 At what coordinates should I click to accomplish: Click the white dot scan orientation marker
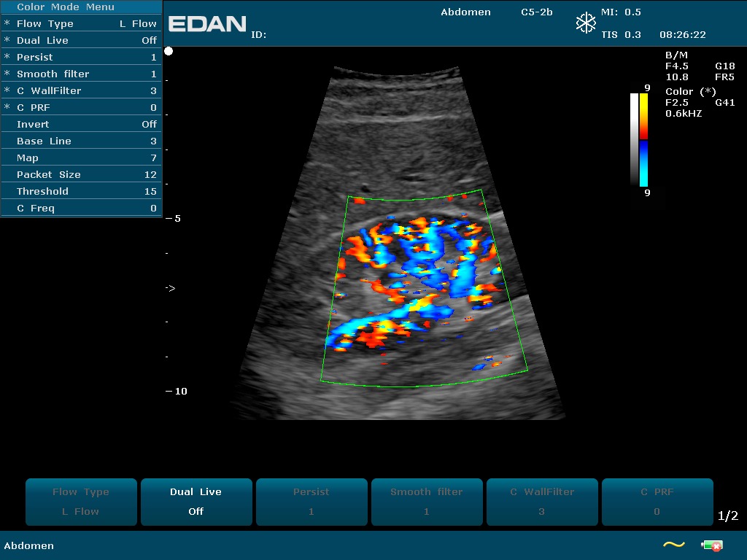tap(169, 51)
